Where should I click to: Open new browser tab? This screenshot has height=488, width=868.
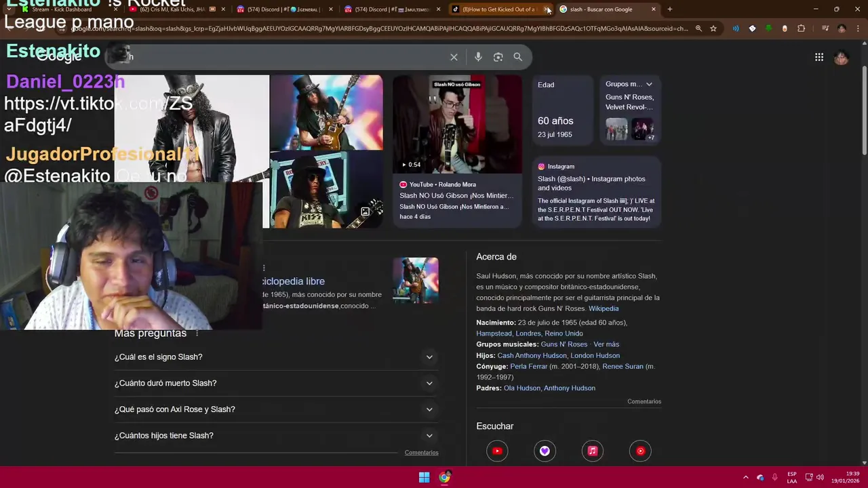click(670, 9)
